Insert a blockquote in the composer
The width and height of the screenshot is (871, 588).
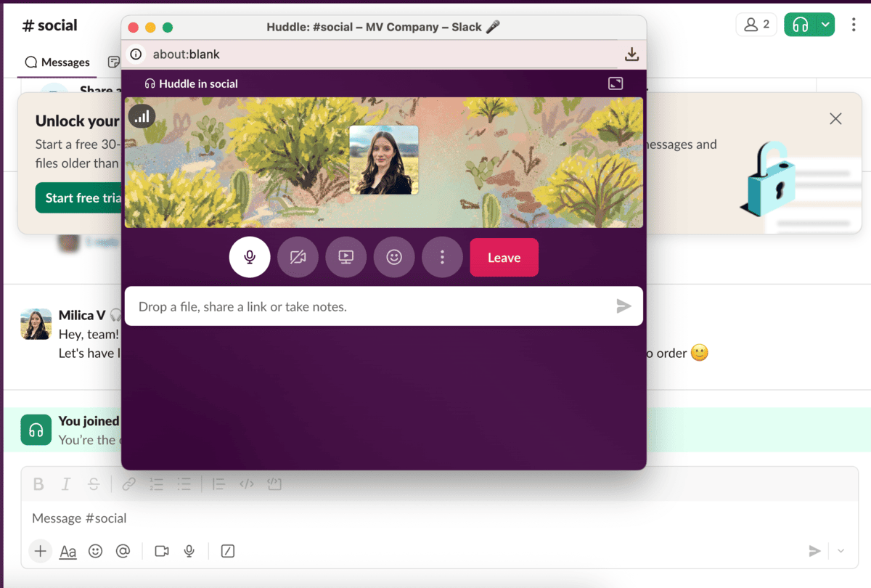coord(218,483)
